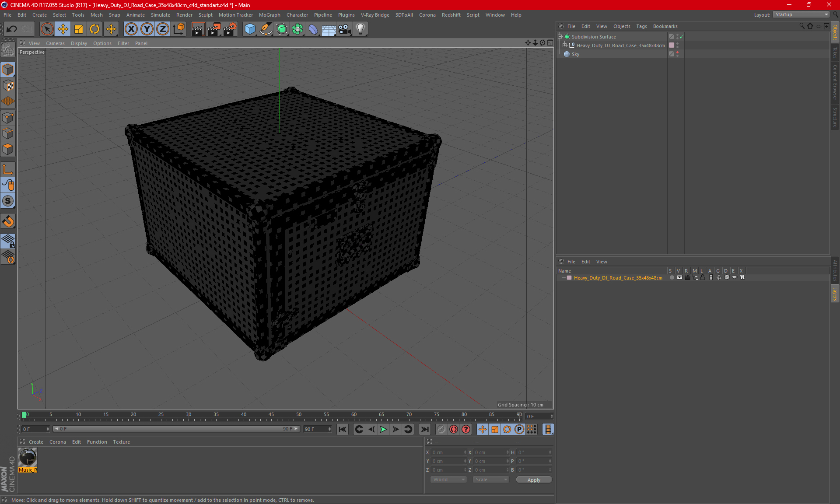
Task: Toggle Subdivision Surface enable checkmark
Action: click(x=682, y=37)
